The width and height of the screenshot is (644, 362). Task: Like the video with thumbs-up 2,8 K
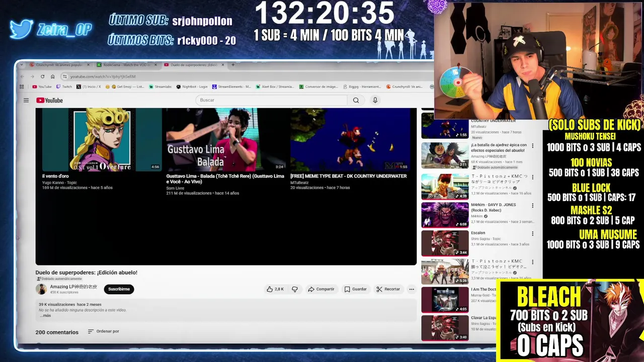[x=275, y=289]
